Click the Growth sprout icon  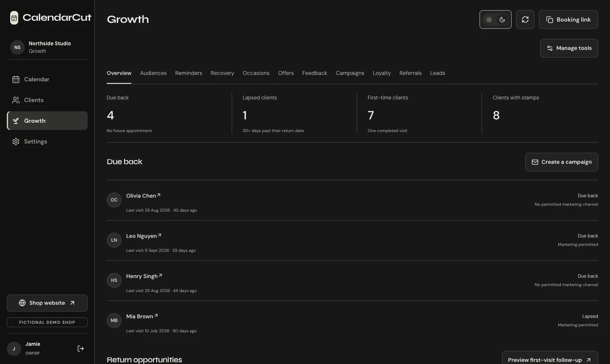(16, 121)
